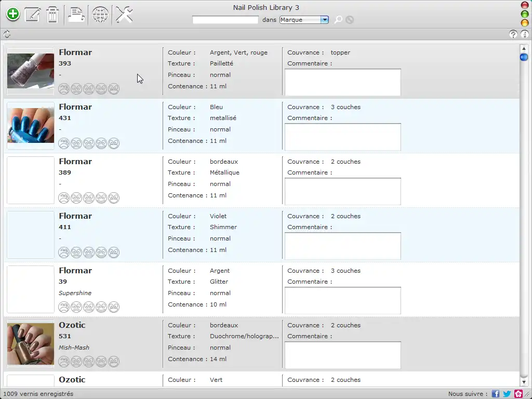Click the red window button

525,5
